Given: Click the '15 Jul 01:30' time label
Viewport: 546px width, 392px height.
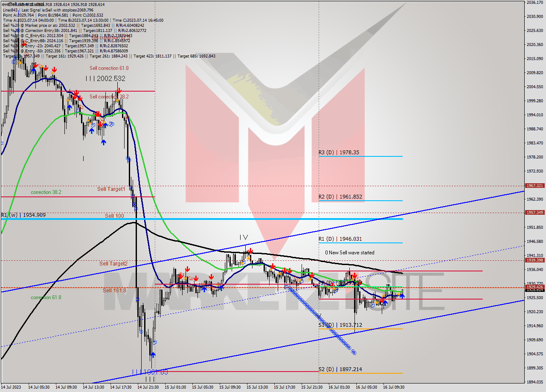Looking at the screenshot, I should (x=175, y=387).
